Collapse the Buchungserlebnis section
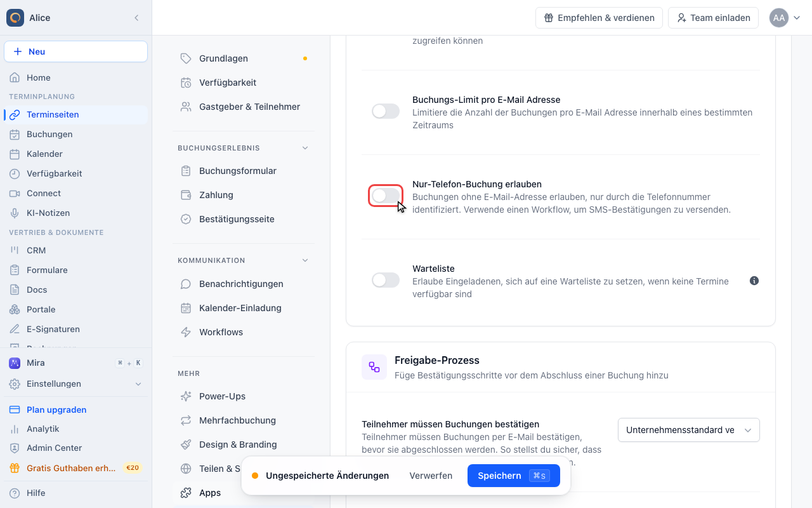812x508 pixels. tap(305, 148)
